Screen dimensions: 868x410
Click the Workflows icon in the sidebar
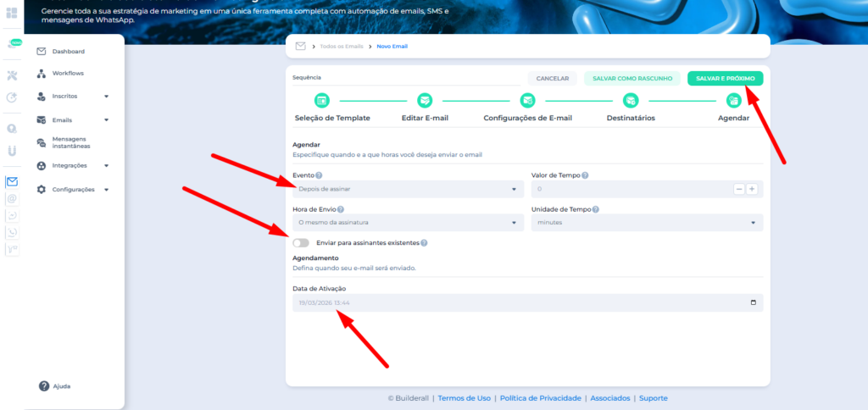42,74
